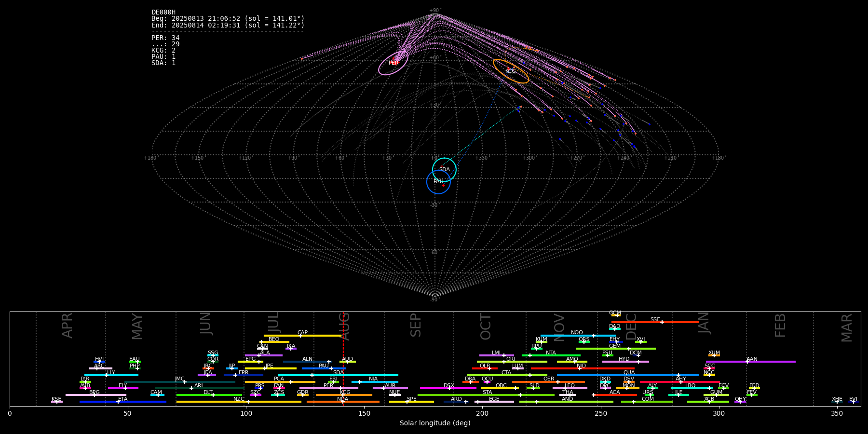Click the 'KCG: 2' count in the legend

point(163,50)
